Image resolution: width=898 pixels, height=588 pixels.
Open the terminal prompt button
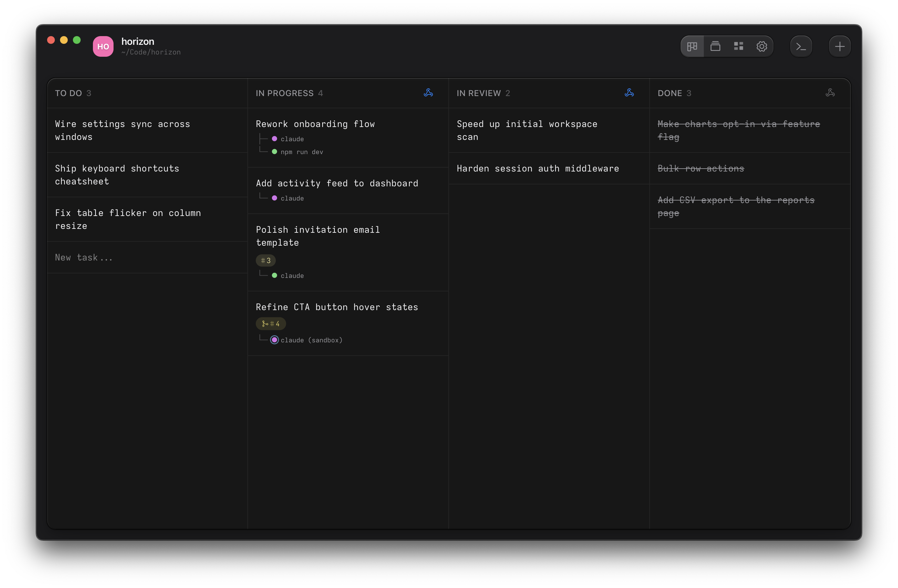801,46
